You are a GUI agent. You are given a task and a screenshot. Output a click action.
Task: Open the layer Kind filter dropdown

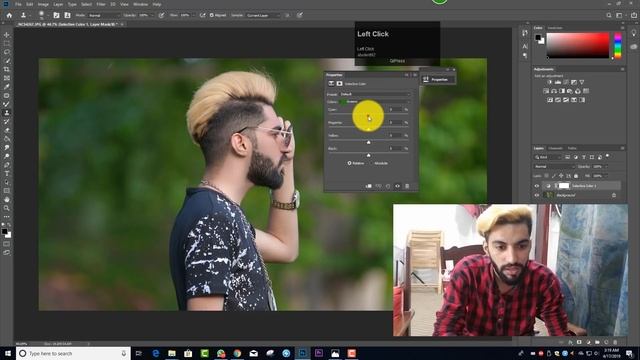click(548, 157)
